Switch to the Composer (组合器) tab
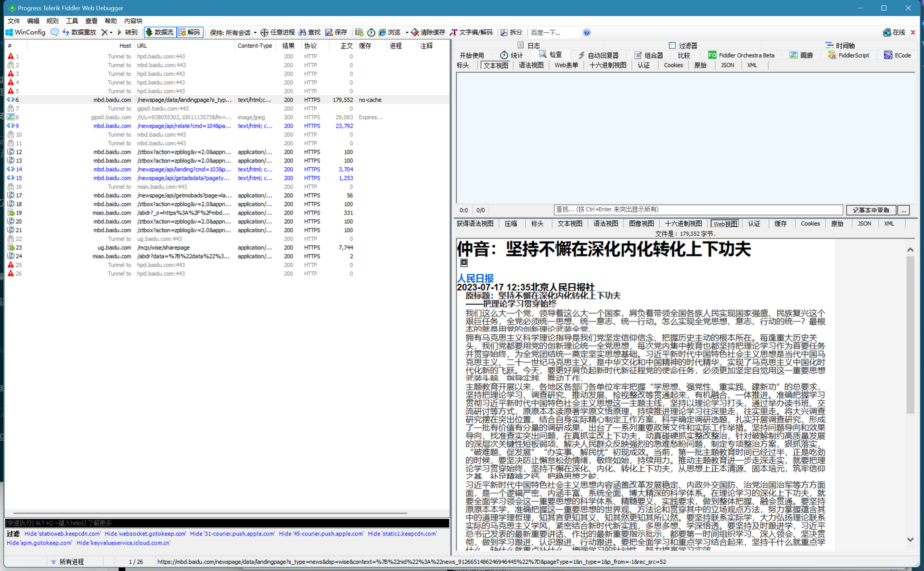The height and width of the screenshot is (571, 924). 648,55
